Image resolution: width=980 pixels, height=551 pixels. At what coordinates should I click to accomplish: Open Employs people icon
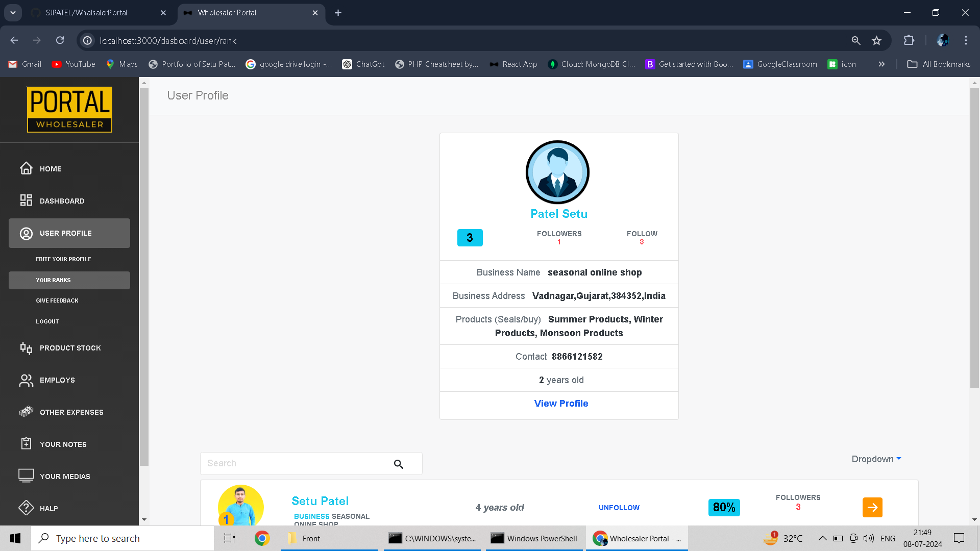[x=26, y=380]
